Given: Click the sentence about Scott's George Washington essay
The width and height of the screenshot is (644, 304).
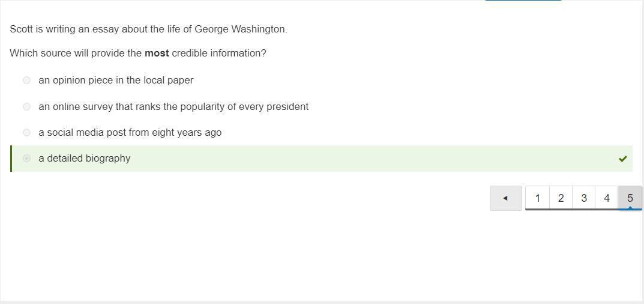Looking at the screenshot, I should (x=148, y=29).
